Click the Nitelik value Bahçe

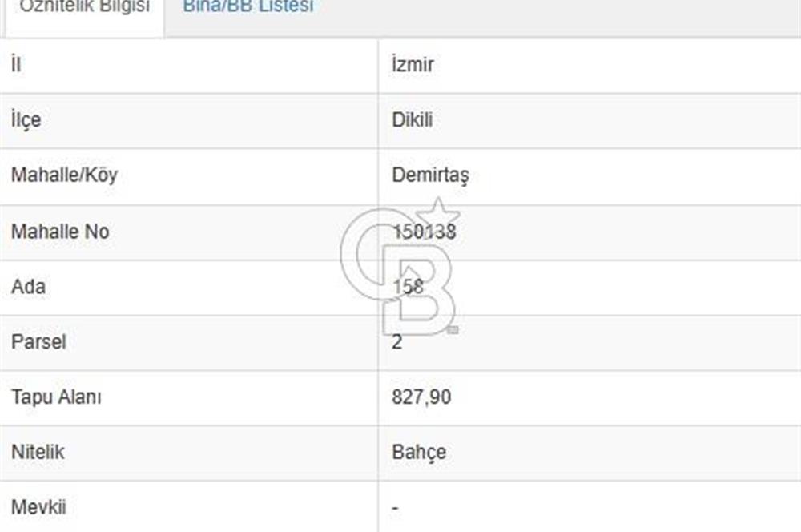pos(419,452)
